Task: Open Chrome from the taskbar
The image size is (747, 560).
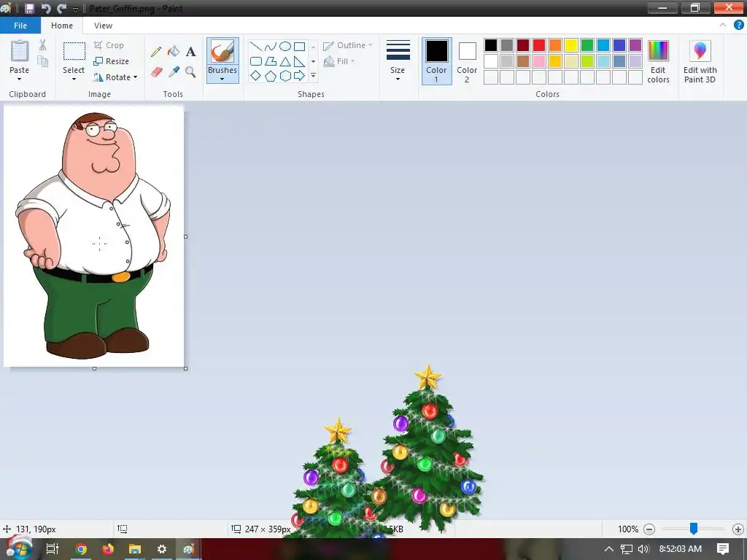Action: 81,550
